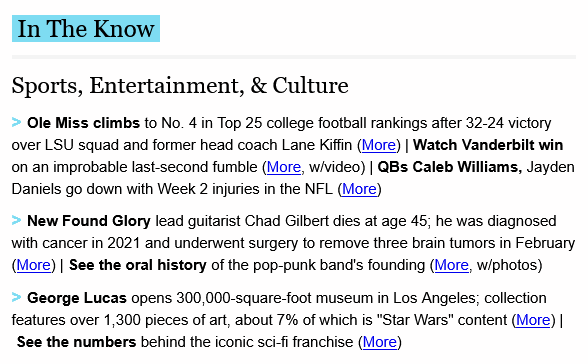Click the In The Know highlighted heading
588x364 pixels.
tap(86, 28)
